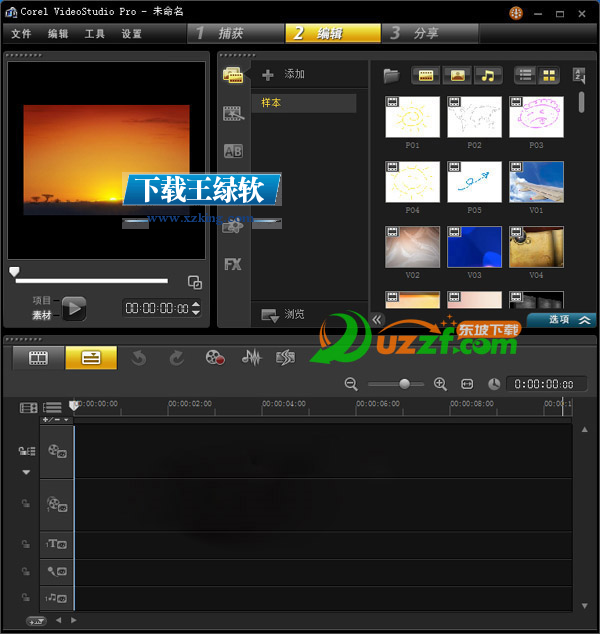The height and width of the screenshot is (634, 600).
Task: Select Project play mode
Action: (41, 300)
